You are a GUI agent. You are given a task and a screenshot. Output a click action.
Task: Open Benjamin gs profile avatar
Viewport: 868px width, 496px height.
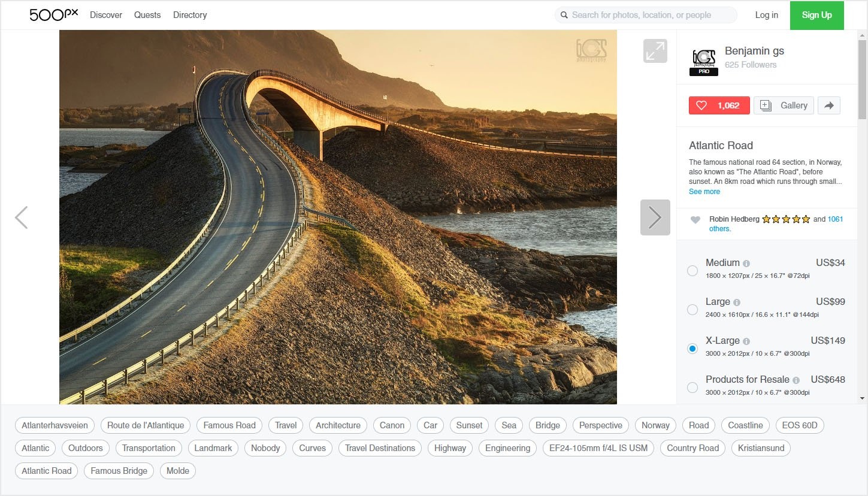click(x=704, y=61)
